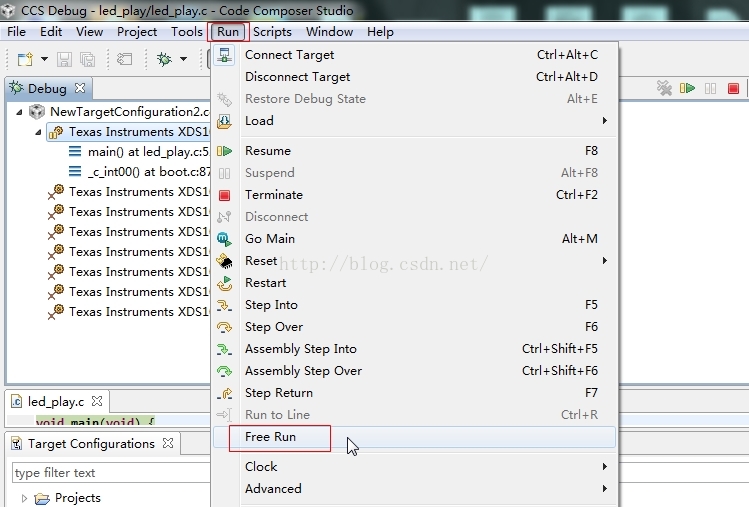Open the Help menu
This screenshot has height=507, width=749.
click(380, 32)
